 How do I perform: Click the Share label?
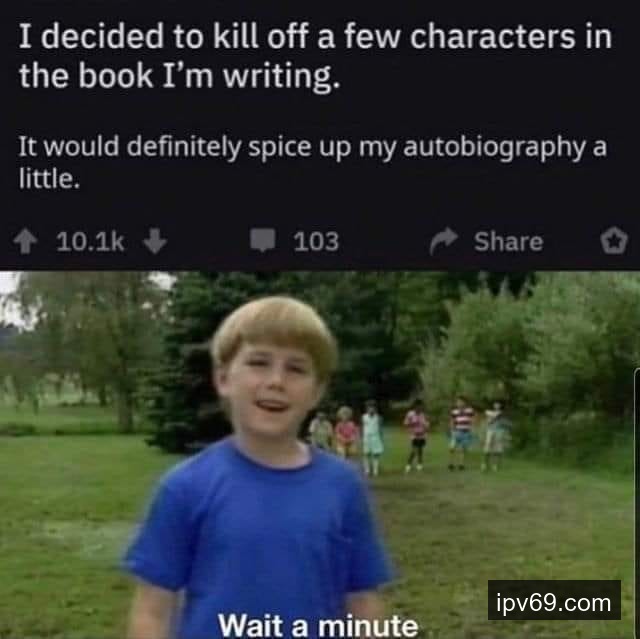(509, 242)
